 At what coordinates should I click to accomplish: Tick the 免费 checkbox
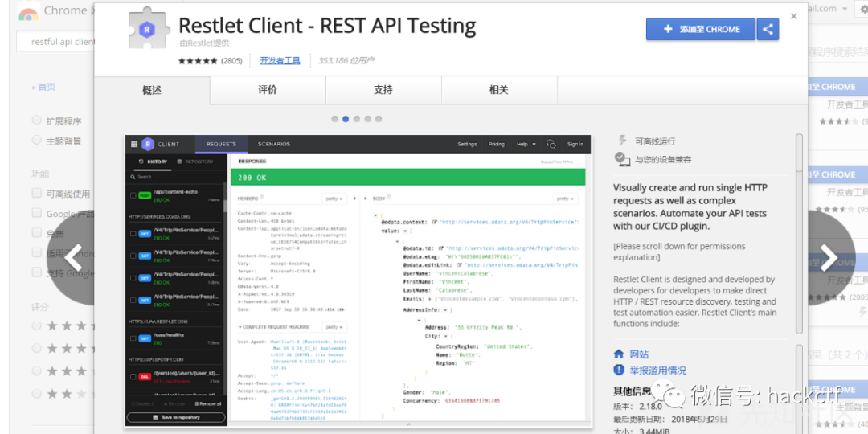point(36,233)
